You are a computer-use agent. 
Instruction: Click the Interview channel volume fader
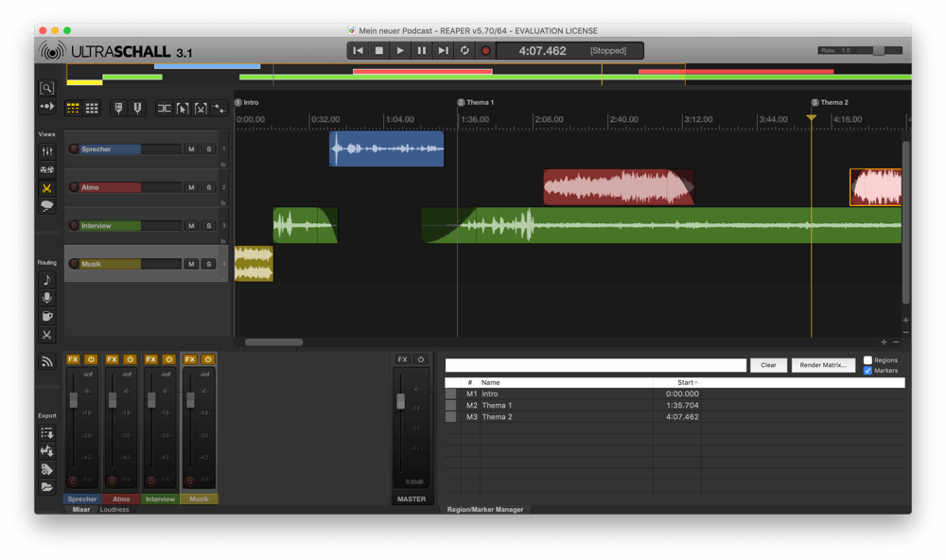pos(151,399)
